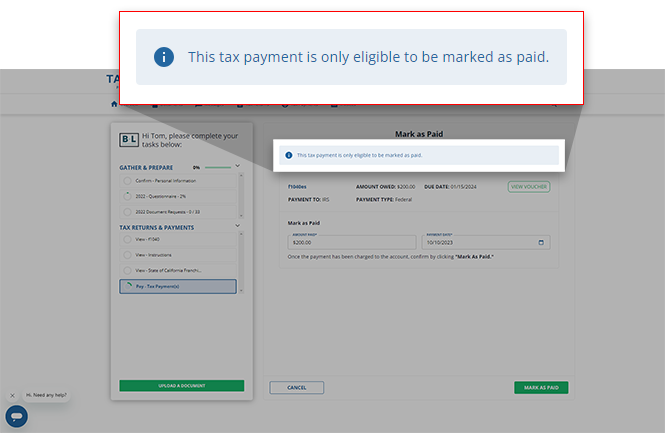Screen dimensions: 665x433
Task: Open the 2022 - Questionnaire - 2% task
Action: coord(178,196)
